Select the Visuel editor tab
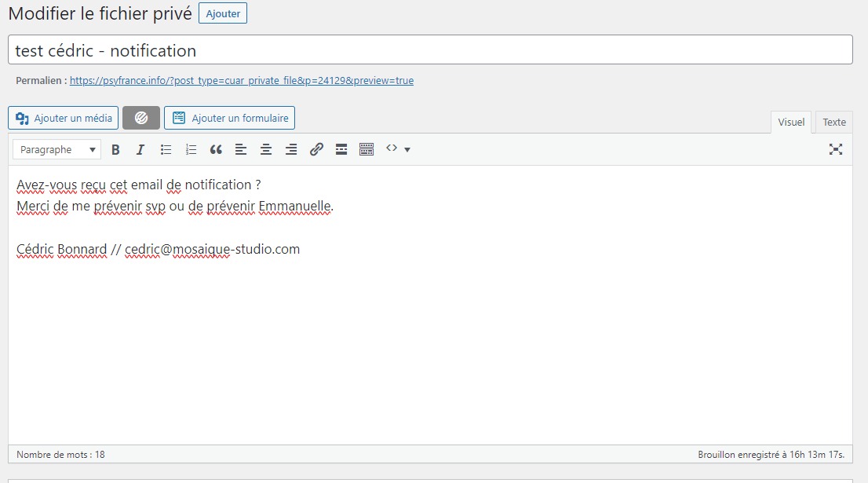The image size is (868, 483). click(x=791, y=122)
